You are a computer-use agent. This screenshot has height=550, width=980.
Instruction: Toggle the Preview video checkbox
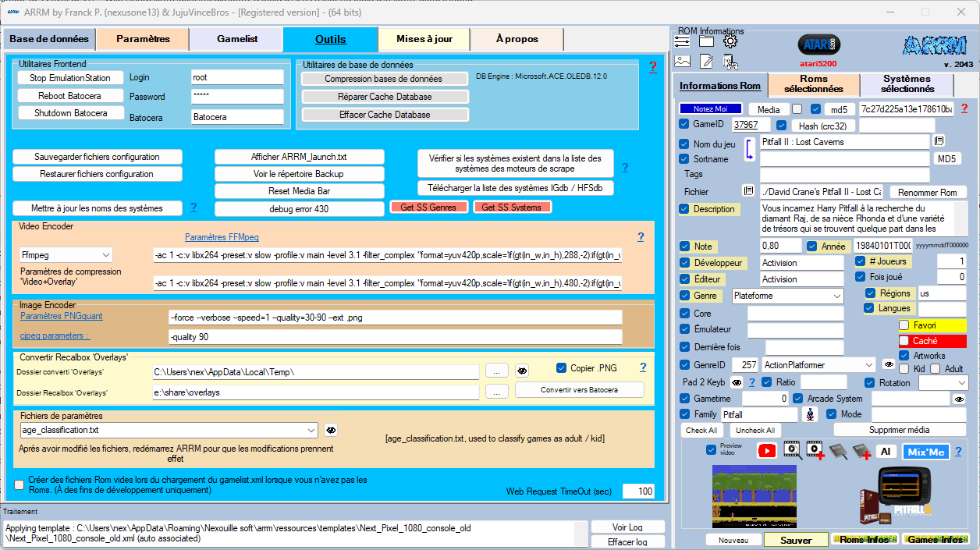coord(711,450)
